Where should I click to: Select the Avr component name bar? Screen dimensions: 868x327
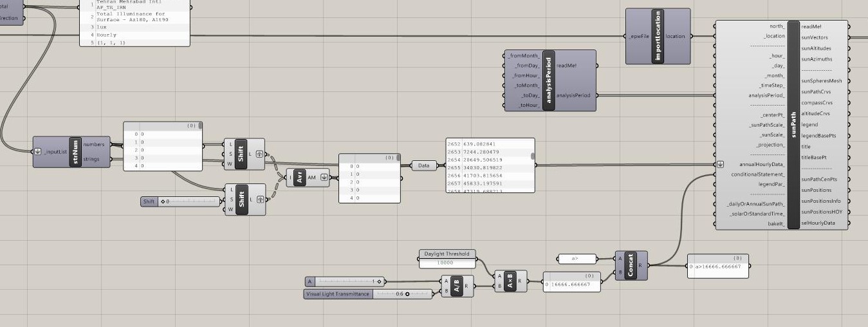(x=300, y=177)
